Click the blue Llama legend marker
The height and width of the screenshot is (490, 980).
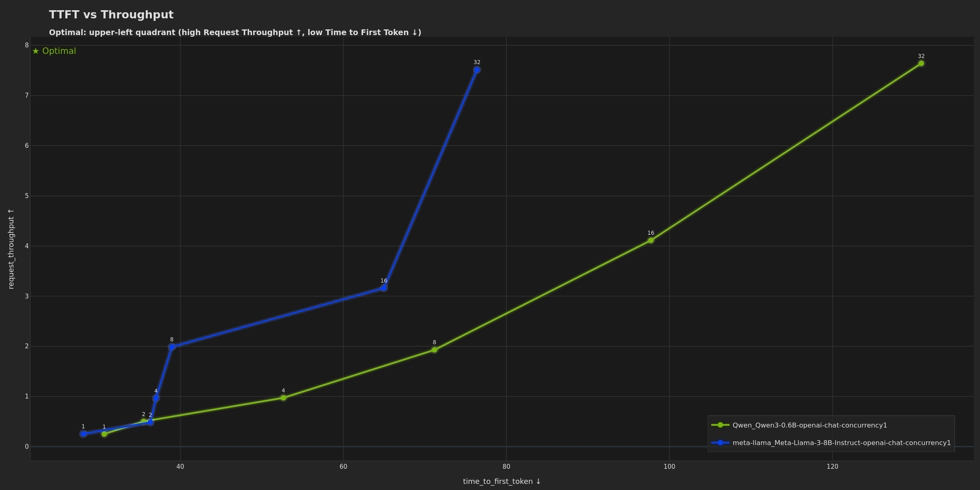[721, 442]
